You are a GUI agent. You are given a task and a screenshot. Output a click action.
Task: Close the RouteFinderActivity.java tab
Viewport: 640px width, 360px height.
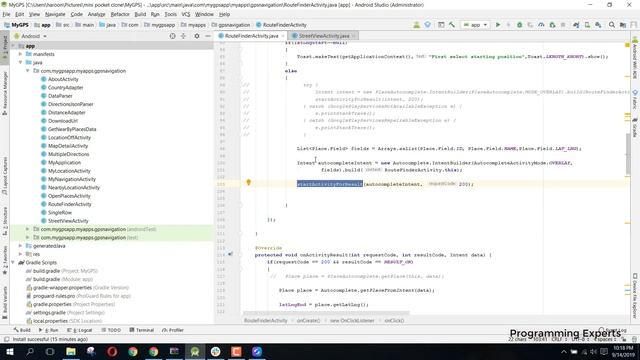pos(283,36)
